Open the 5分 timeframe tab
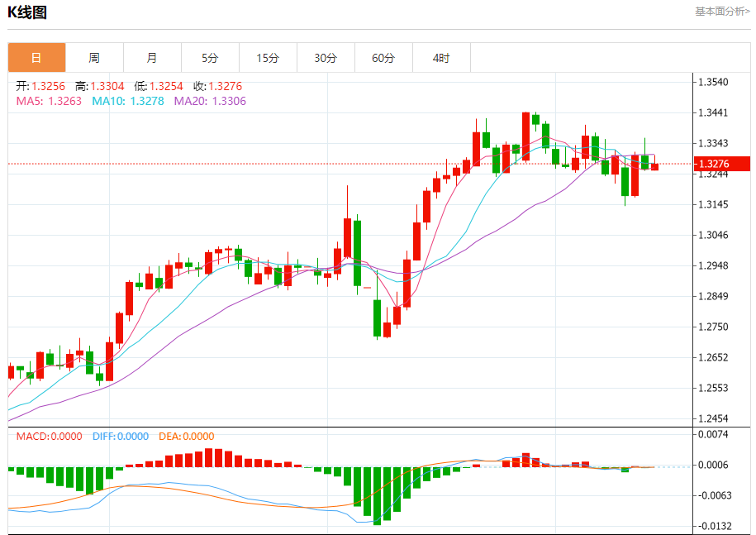This screenshot has width=756, height=535. click(x=210, y=58)
